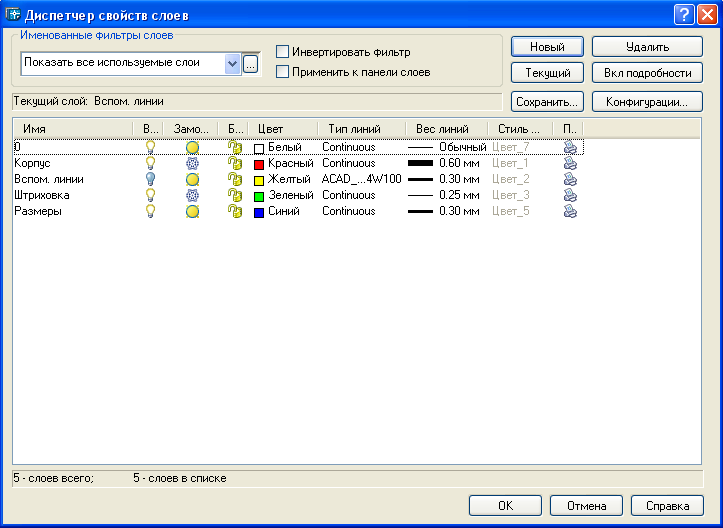The image size is (723, 528).
Task: Lock layer 0 with its padlock icon
Action: click(x=235, y=148)
